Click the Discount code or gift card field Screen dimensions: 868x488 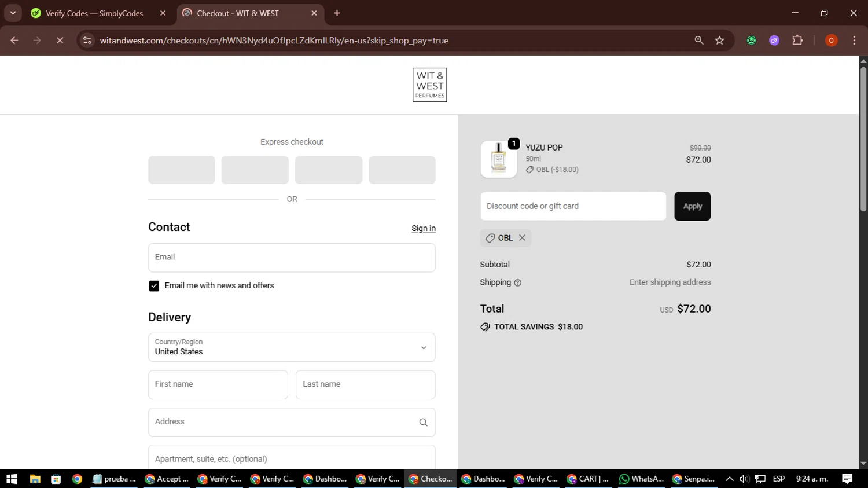click(x=573, y=206)
